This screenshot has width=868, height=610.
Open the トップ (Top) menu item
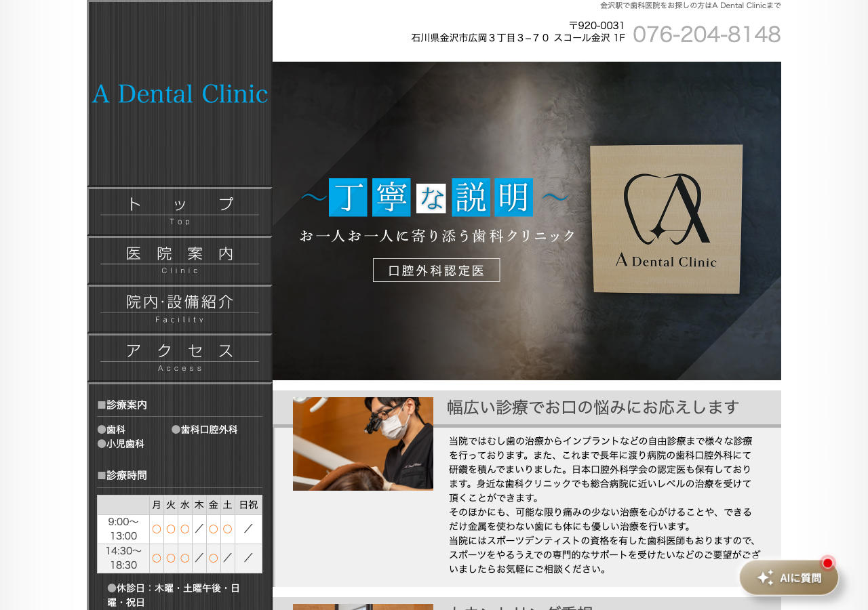coord(180,211)
